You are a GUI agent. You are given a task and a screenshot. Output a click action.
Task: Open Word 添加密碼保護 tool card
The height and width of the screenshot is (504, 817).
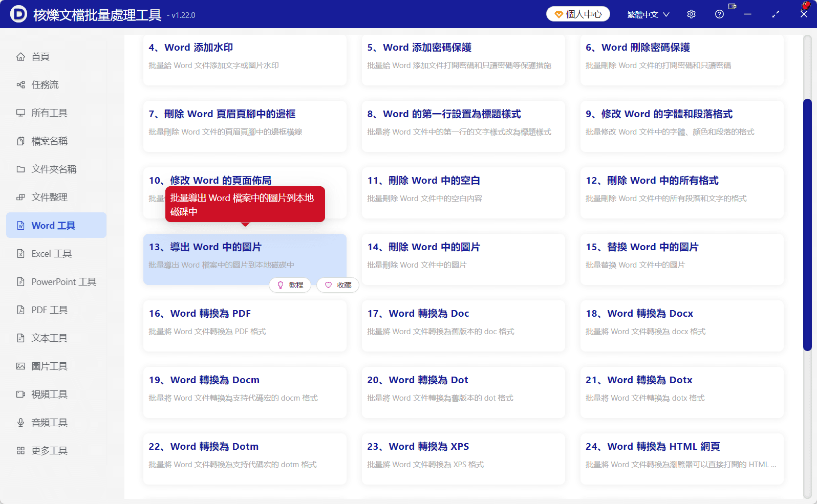coord(463,60)
